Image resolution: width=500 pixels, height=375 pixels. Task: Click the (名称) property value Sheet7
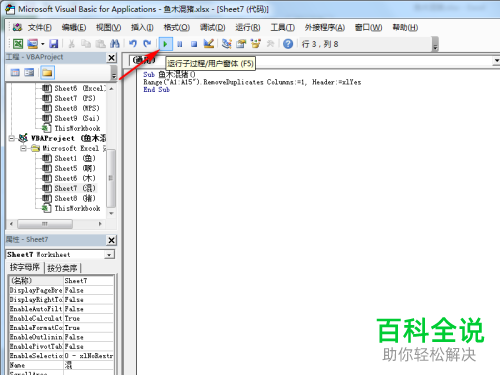pos(88,281)
